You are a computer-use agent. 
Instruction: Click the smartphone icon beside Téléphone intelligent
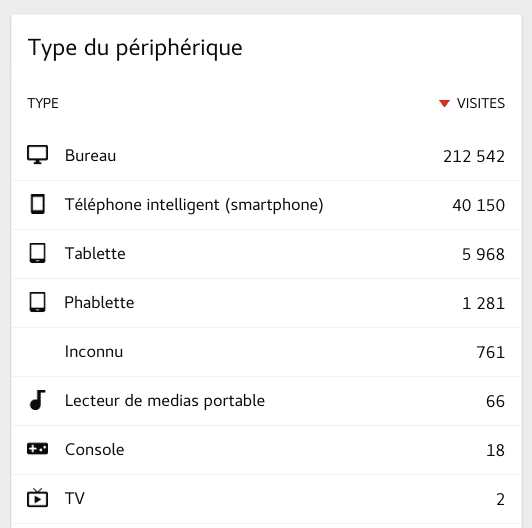tap(37, 204)
